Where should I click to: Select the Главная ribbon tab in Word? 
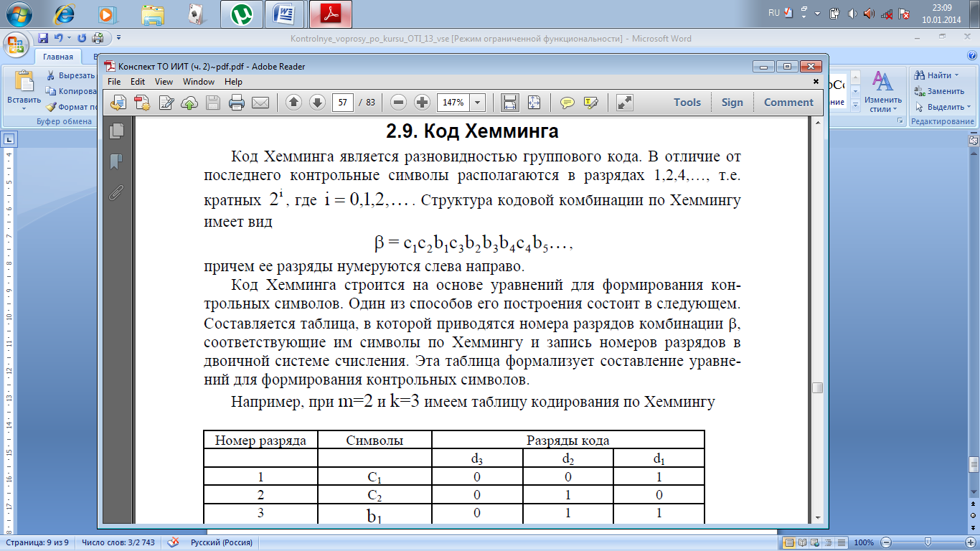click(57, 57)
